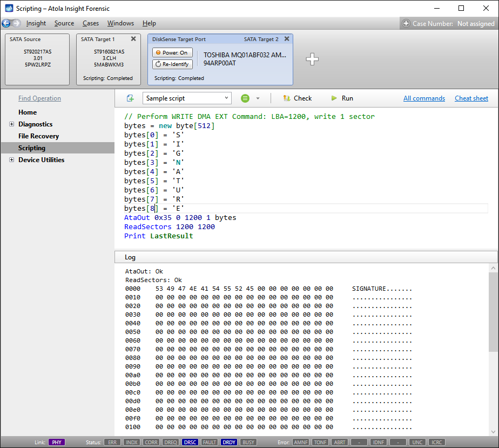Image resolution: width=499 pixels, height=448 pixels.
Task: Open File Recovery in the sidebar
Action: pyautogui.click(x=38, y=136)
